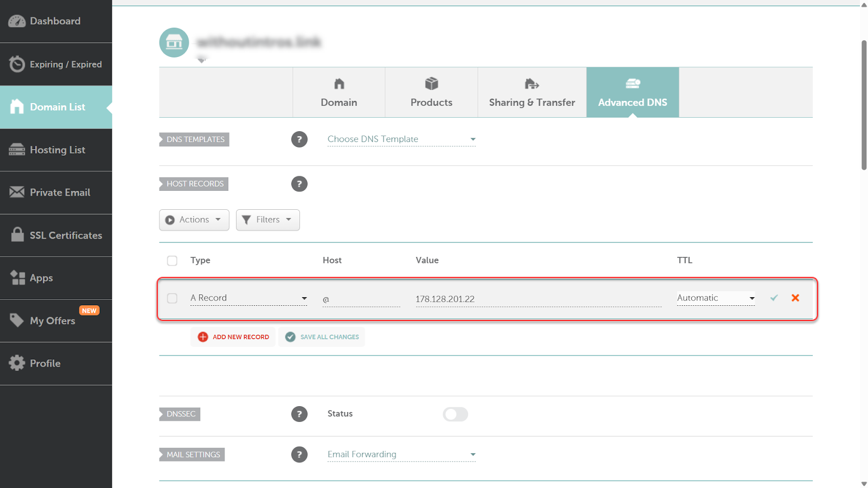Screen dimensions: 868x488
Task: Click the DNS Templates help question icon
Action: tap(299, 139)
